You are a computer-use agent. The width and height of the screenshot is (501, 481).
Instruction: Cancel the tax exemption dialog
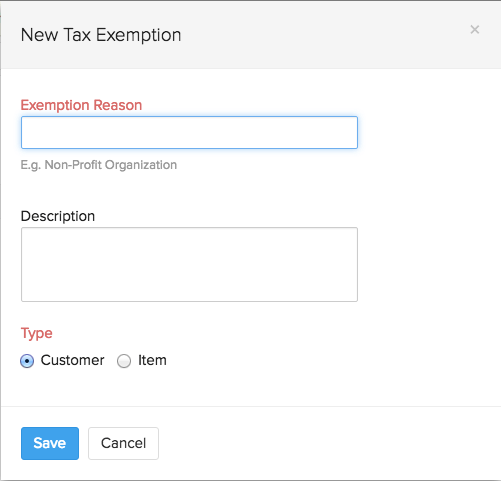coord(123,443)
